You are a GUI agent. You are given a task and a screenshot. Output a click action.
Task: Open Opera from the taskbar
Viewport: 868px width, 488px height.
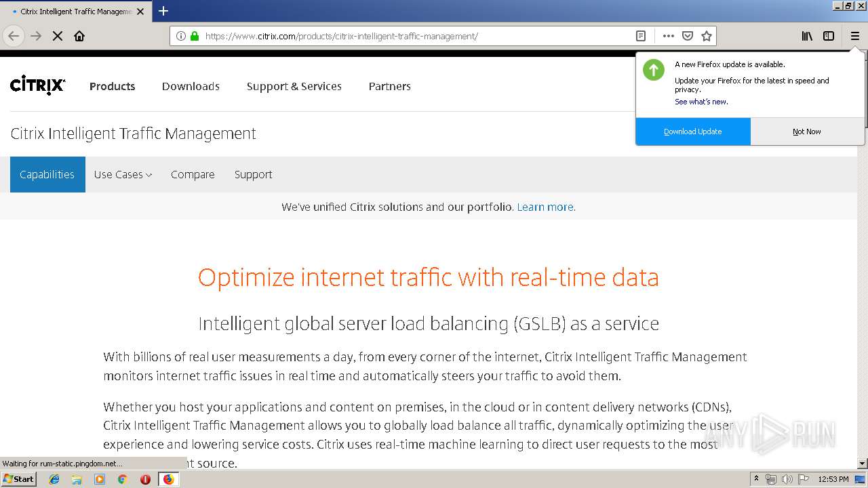[145, 479]
